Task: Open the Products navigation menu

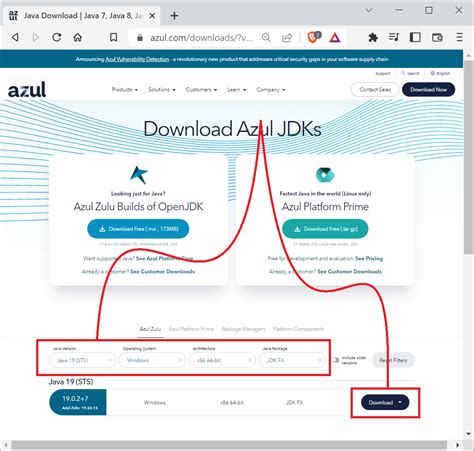Action: pyautogui.click(x=125, y=90)
